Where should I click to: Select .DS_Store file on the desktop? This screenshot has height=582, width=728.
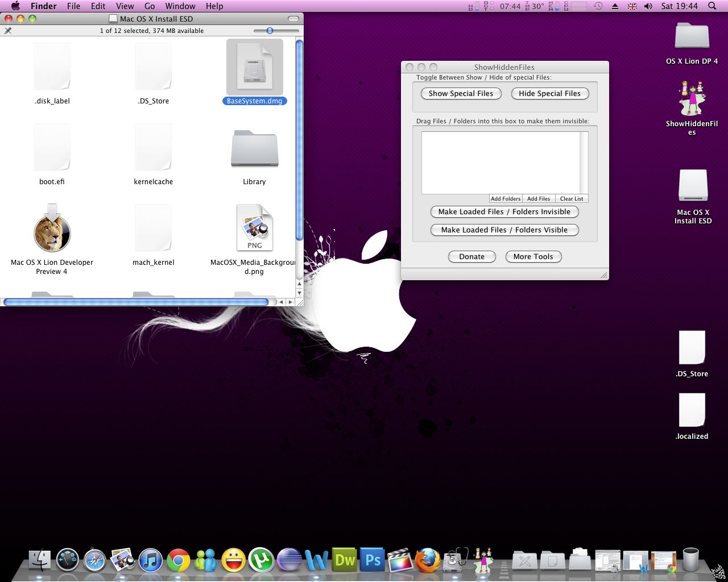click(692, 354)
